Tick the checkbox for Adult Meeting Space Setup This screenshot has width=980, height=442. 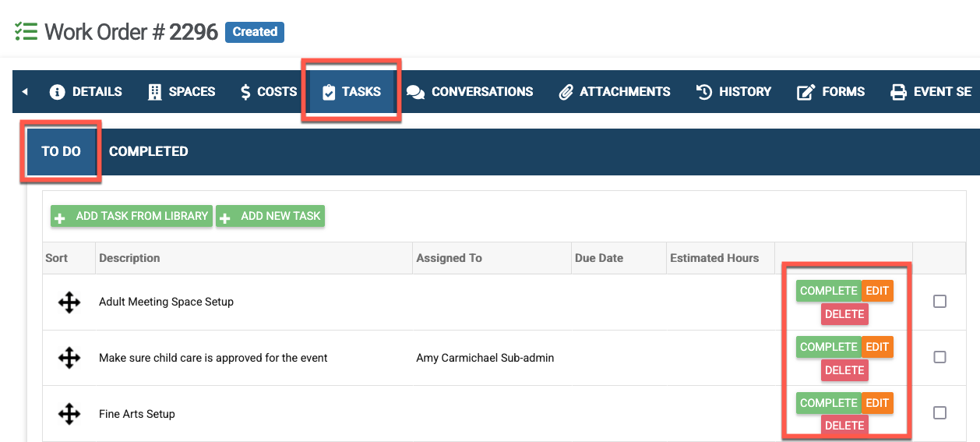939,302
